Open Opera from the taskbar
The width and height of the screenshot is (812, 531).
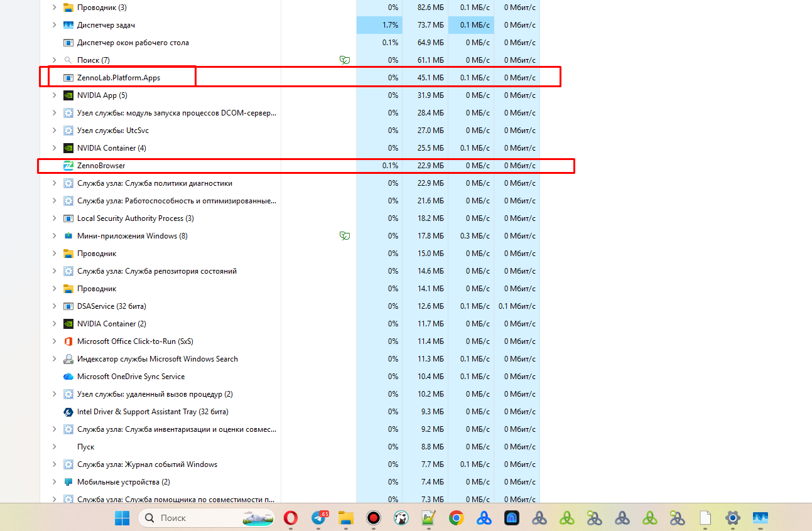pos(291,518)
